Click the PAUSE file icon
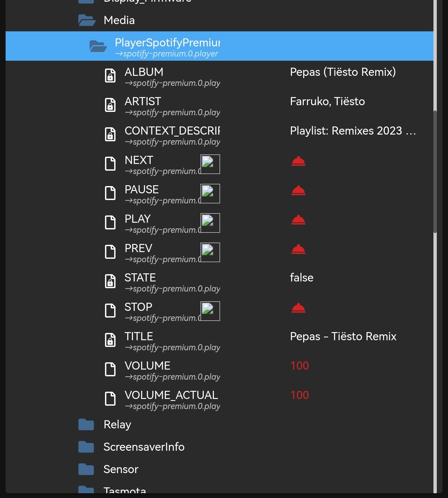This screenshot has width=448, height=498. [x=110, y=193]
